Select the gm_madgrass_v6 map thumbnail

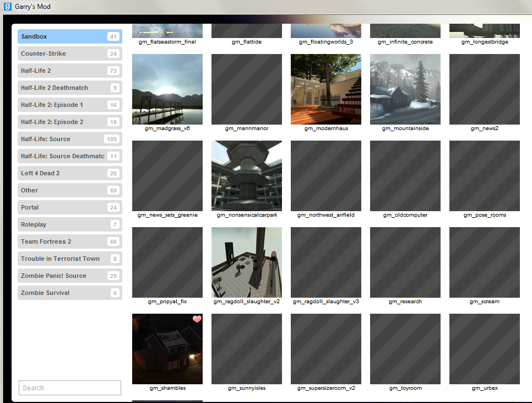[167, 89]
